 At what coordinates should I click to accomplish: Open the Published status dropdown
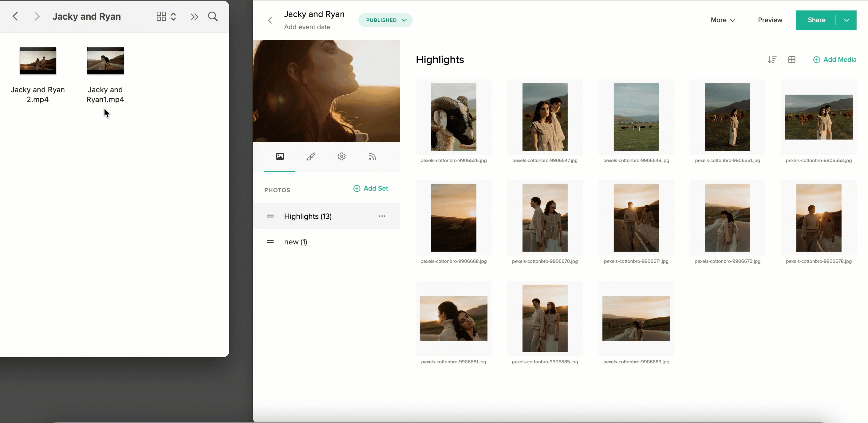(x=385, y=20)
